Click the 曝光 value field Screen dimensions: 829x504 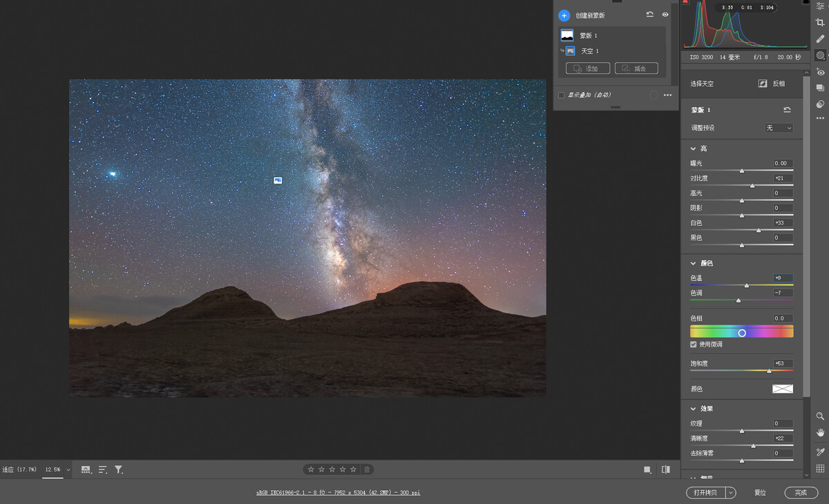coord(783,164)
